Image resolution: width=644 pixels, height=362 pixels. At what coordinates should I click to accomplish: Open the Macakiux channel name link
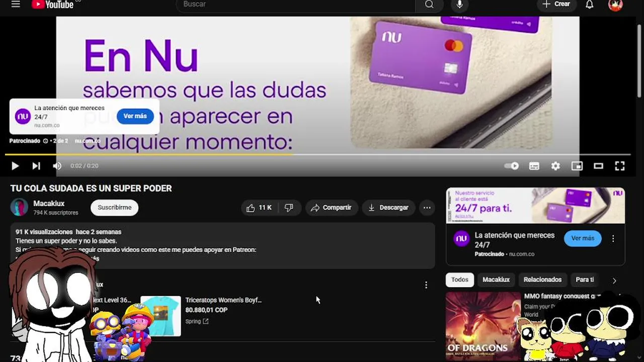(49, 204)
